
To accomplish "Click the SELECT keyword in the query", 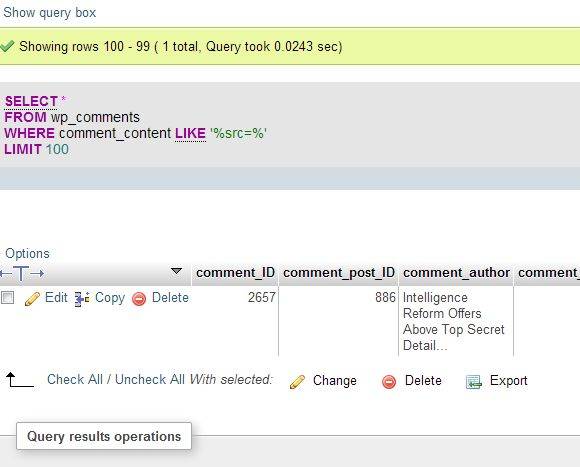I will click(x=31, y=101).
